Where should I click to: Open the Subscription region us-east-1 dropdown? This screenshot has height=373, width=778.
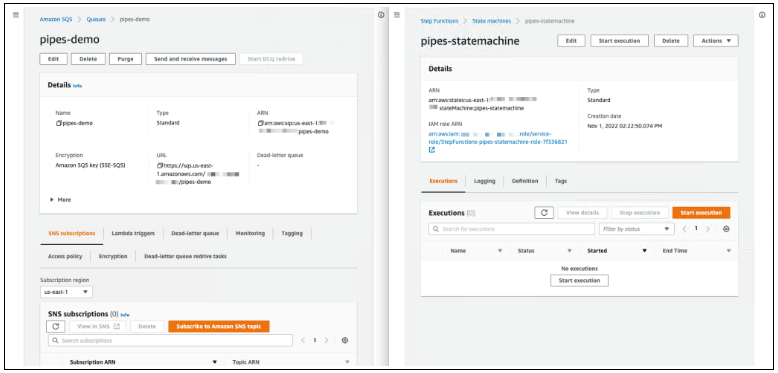click(x=66, y=292)
